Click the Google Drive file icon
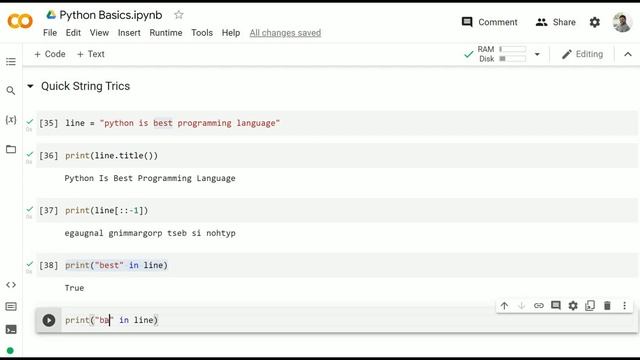 coord(51,15)
